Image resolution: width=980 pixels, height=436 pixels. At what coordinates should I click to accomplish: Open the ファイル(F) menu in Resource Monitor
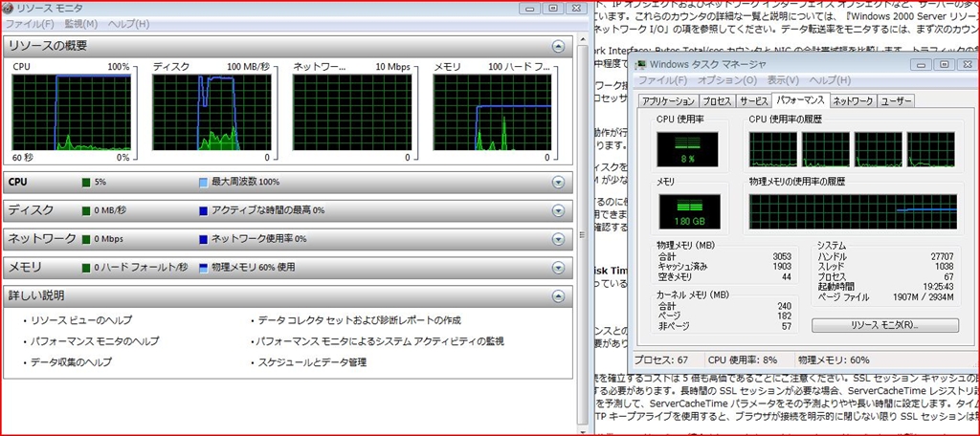(x=30, y=24)
